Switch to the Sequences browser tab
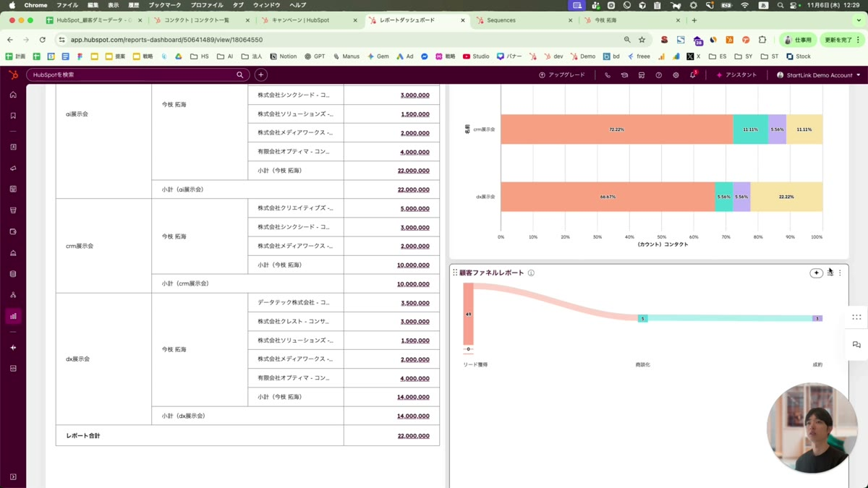868x488 pixels. (524, 20)
